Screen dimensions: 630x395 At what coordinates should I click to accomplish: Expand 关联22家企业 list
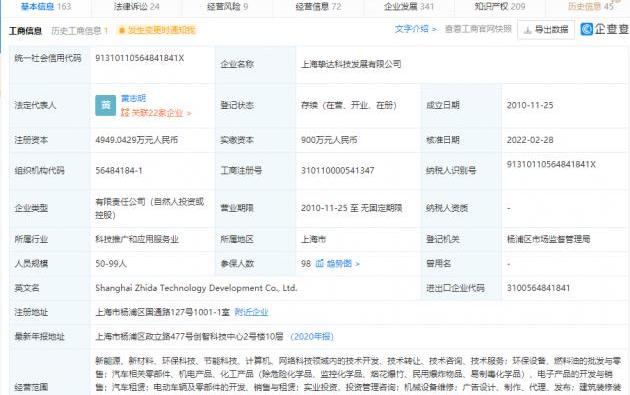[156, 113]
